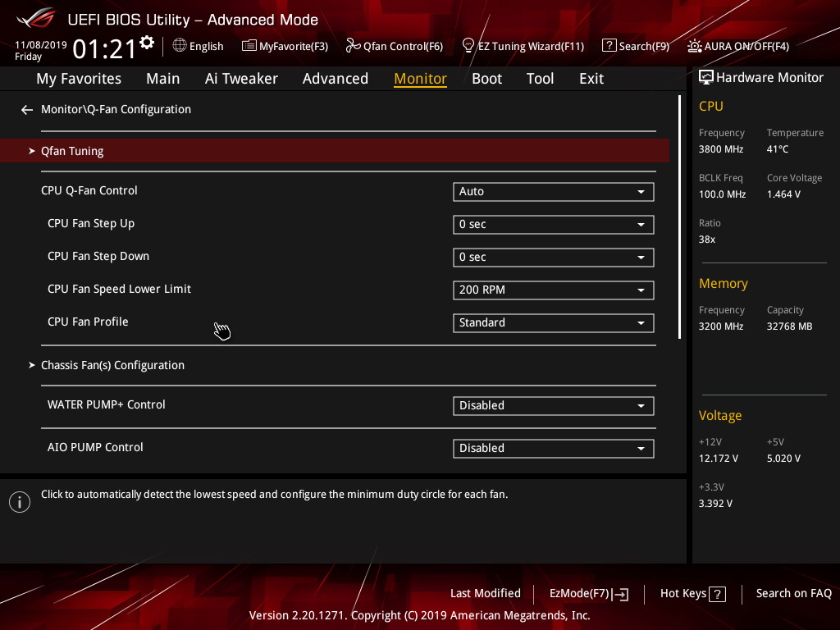The height and width of the screenshot is (630, 840).
Task: Switch to the Ai Tweaker tab
Action: tap(241, 79)
